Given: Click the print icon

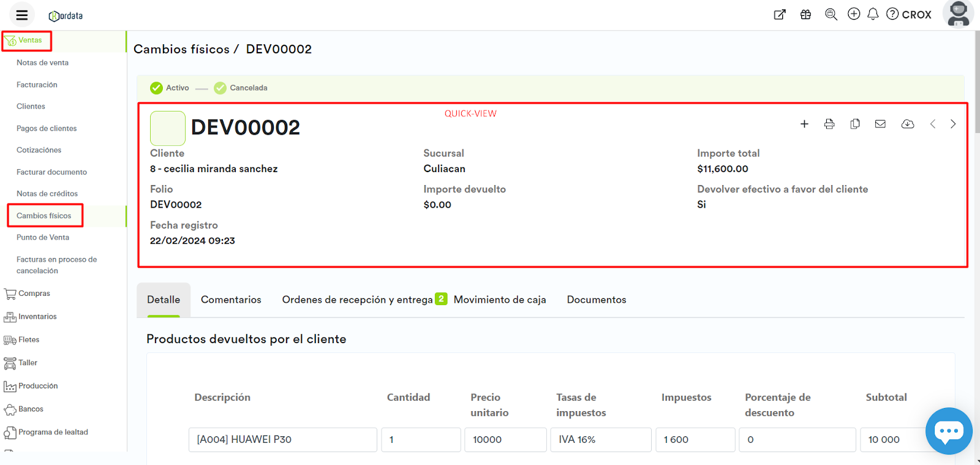Looking at the screenshot, I should (829, 124).
